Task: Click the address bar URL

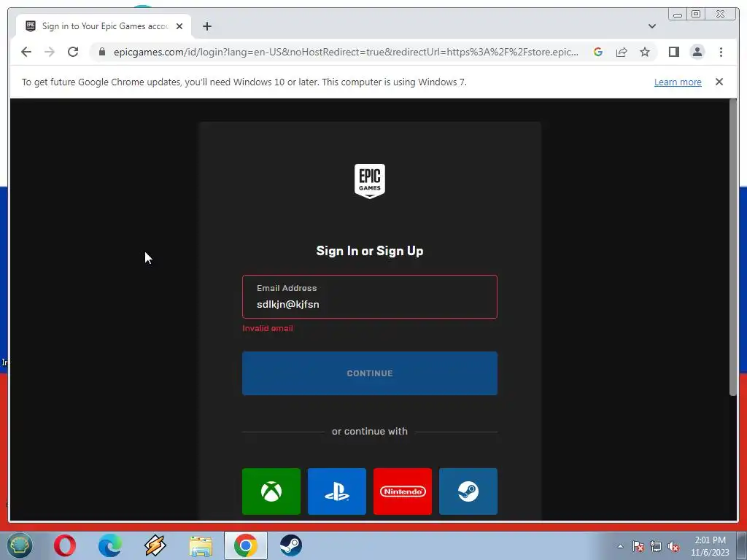Action: (x=346, y=52)
